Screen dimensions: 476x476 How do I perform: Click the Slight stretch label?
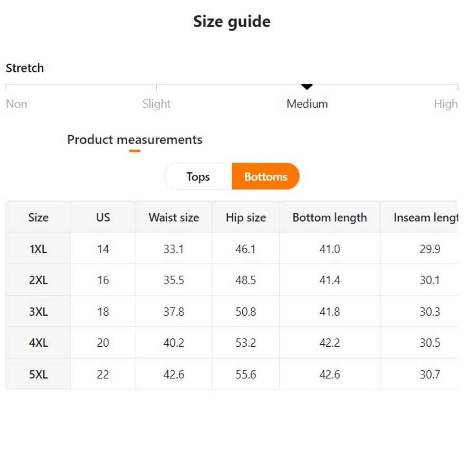point(156,104)
